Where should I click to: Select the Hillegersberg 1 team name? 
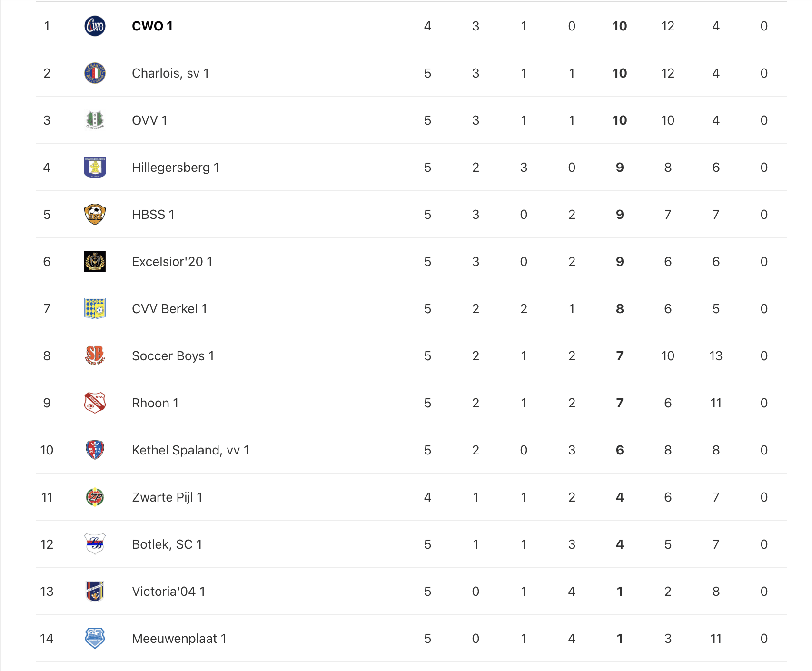(175, 168)
